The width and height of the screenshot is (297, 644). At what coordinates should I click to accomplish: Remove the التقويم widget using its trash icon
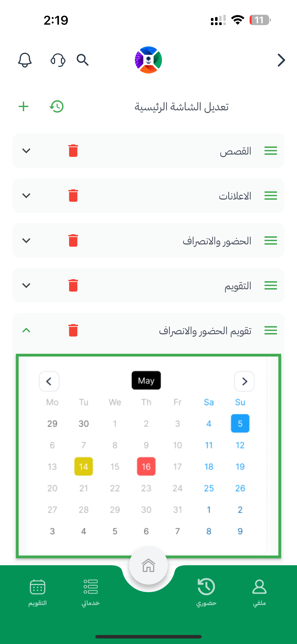pyautogui.click(x=73, y=286)
